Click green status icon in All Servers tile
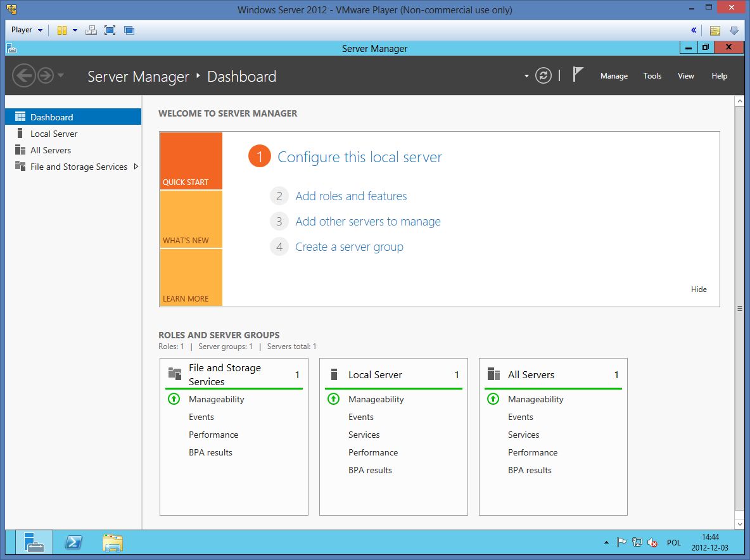The width and height of the screenshot is (750, 560). (493, 399)
